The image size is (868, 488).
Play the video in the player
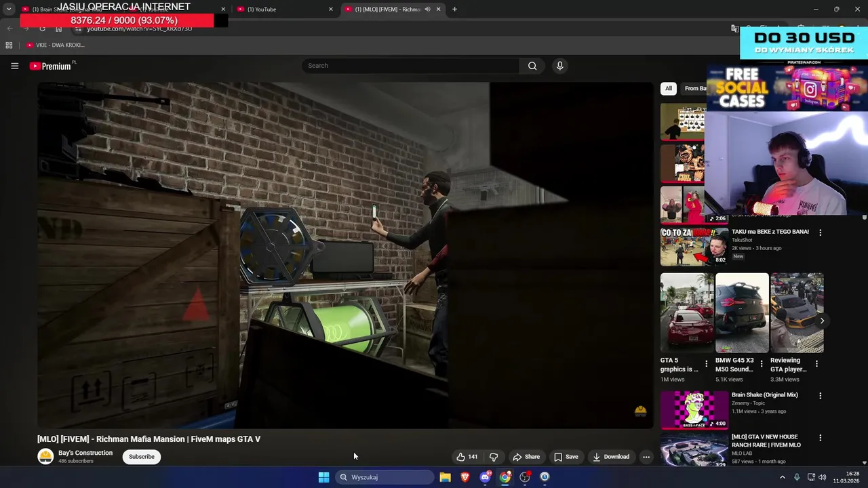[x=345, y=256]
